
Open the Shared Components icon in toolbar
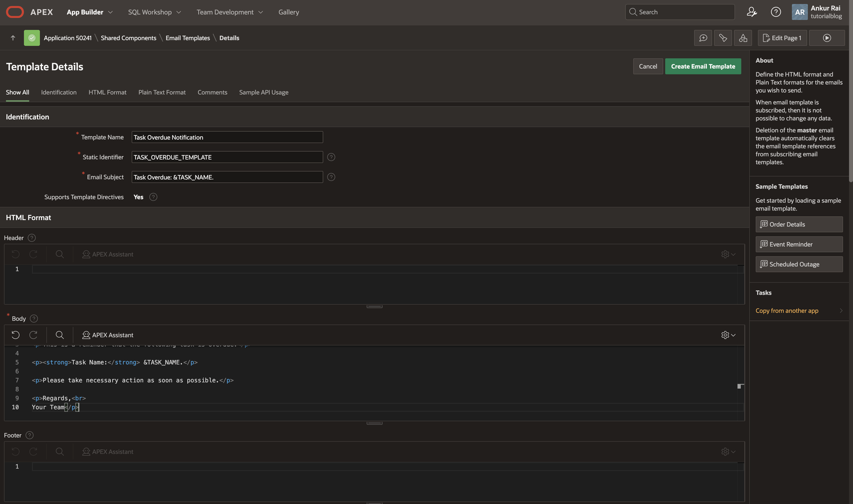(x=743, y=38)
